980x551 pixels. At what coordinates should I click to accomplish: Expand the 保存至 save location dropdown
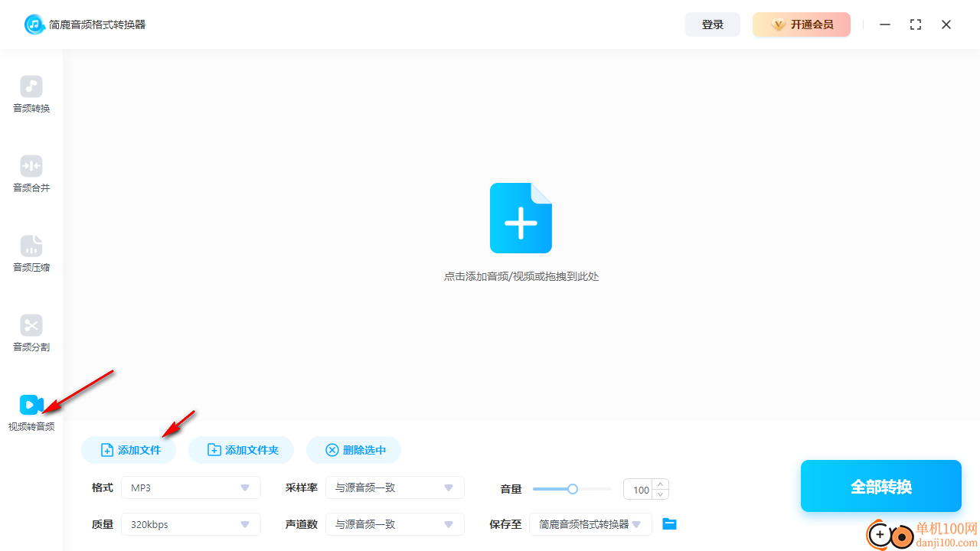590,524
